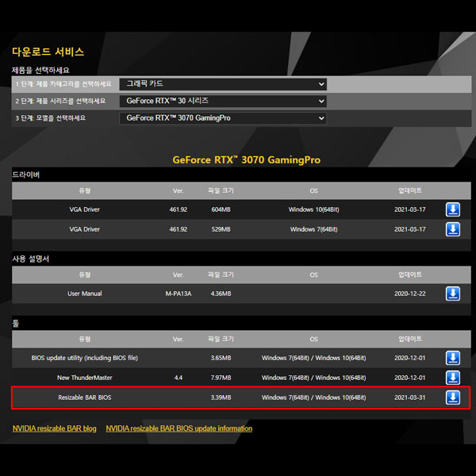The width and height of the screenshot is (476, 476).
Task: Select the Windows 10(64Bit) OS cell
Action: 314,209
